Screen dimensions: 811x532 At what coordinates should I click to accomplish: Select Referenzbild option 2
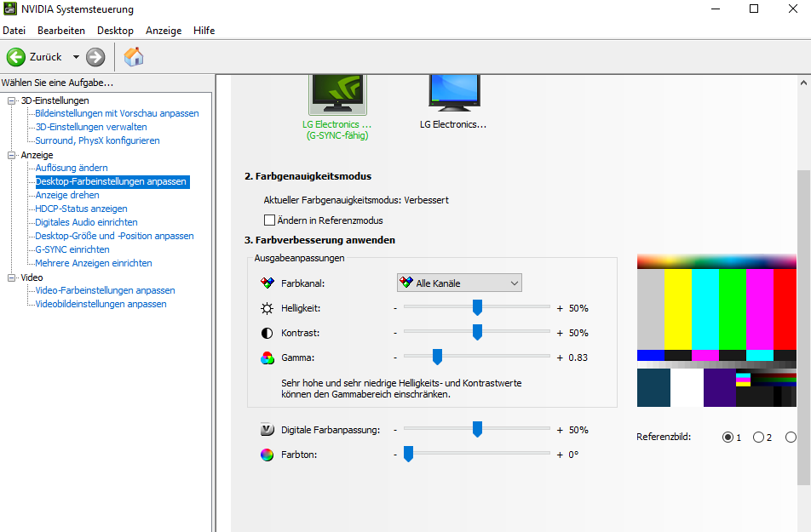758,438
